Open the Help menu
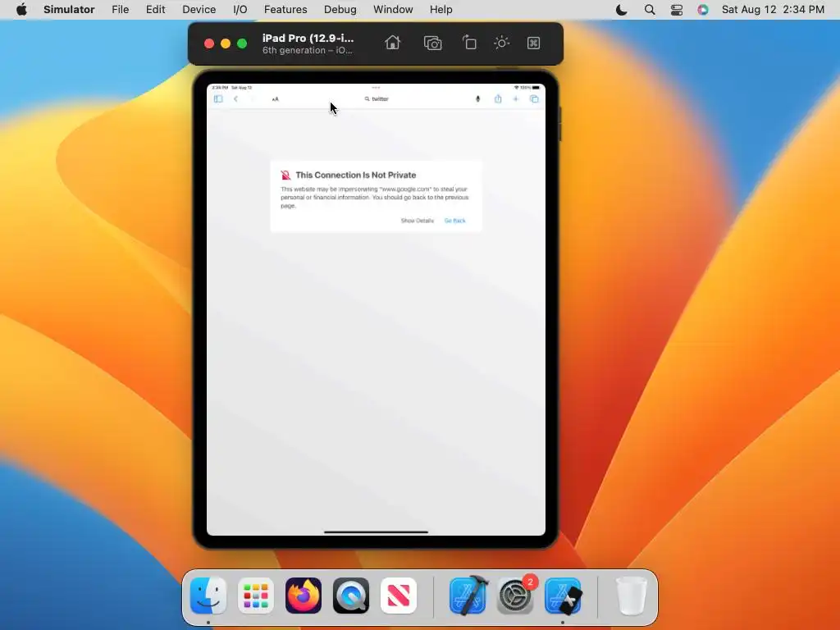The height and width of the screenshot is (630, 840). tap(441, 10)
